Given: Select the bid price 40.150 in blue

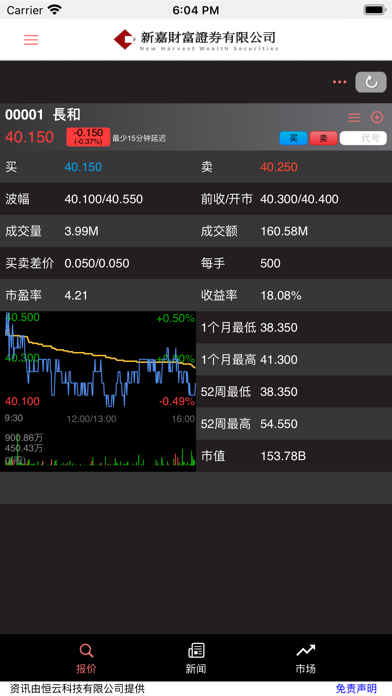Looking at the screenshot, I should (x=83, y=167).
